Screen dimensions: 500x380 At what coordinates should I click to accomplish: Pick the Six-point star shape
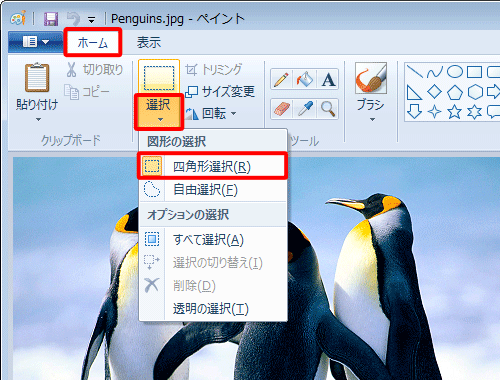tap(475, 112)
